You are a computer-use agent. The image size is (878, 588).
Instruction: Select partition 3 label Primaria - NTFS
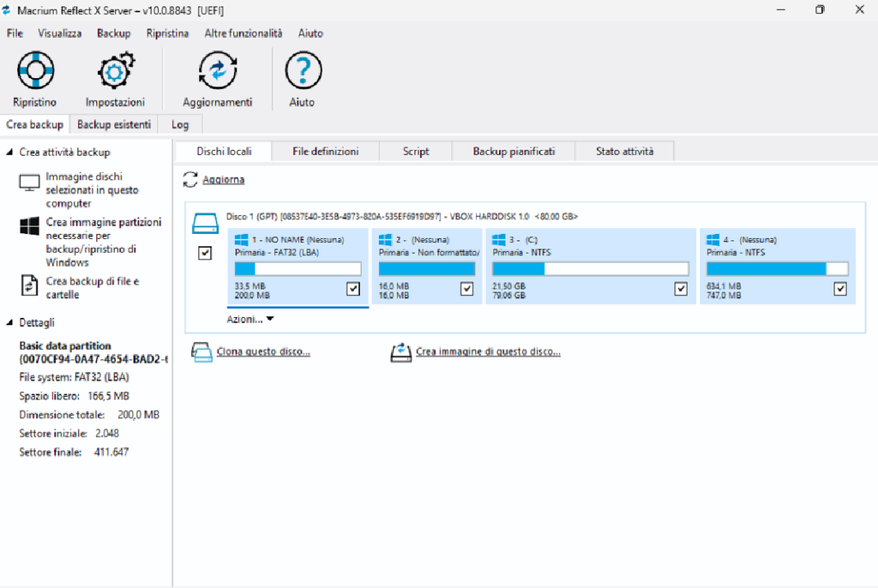coord(522,253)
